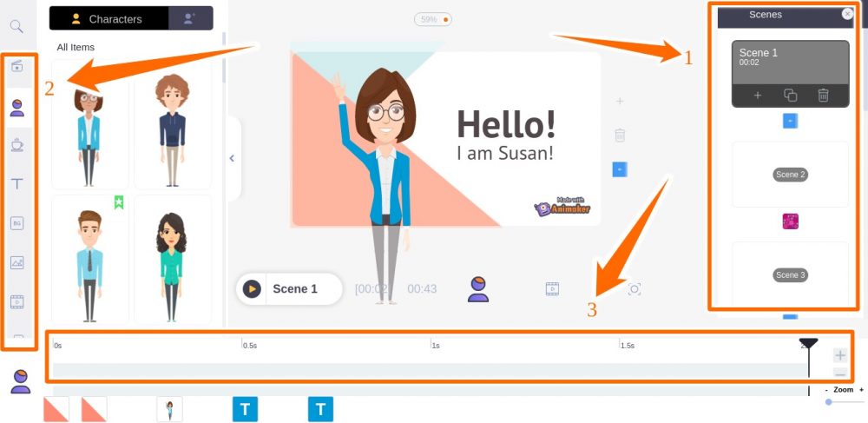Image resolution: width=868 pixels, height=423 pixels.
Task: Open the Images library sidebar icon
Action: pos(17,262)
